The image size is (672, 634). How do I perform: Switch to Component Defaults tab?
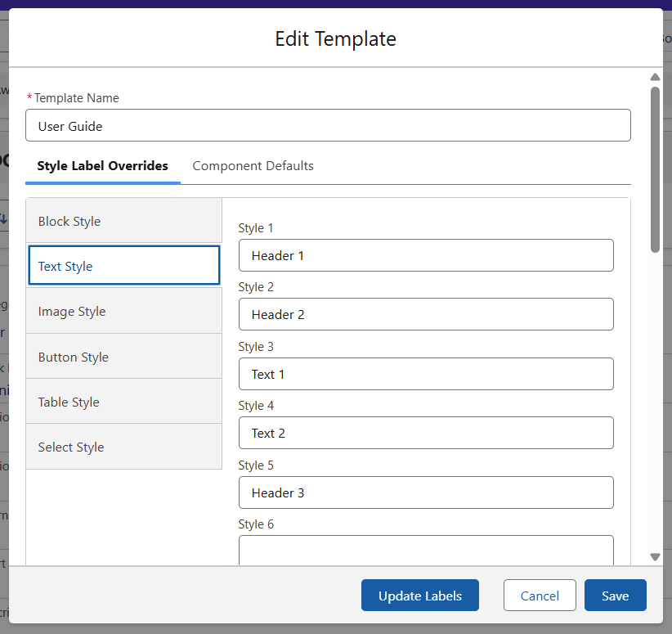point(253,166)
